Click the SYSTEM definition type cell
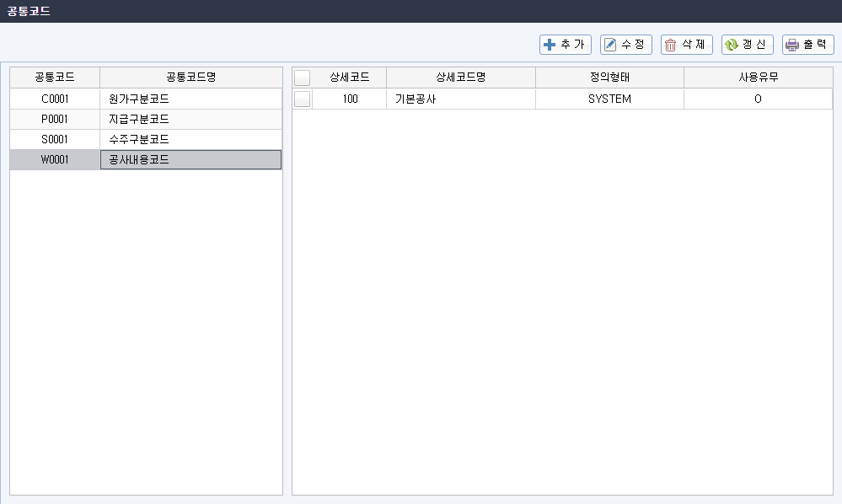 click(609, 99)
